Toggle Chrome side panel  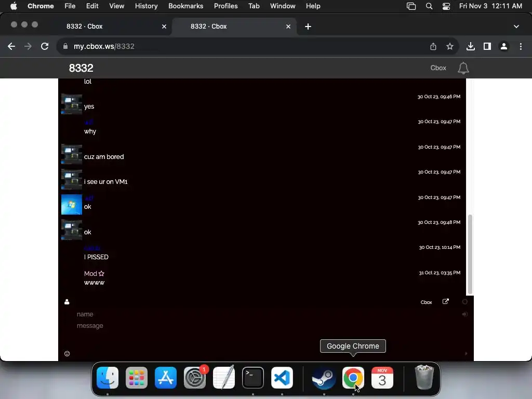487,46
